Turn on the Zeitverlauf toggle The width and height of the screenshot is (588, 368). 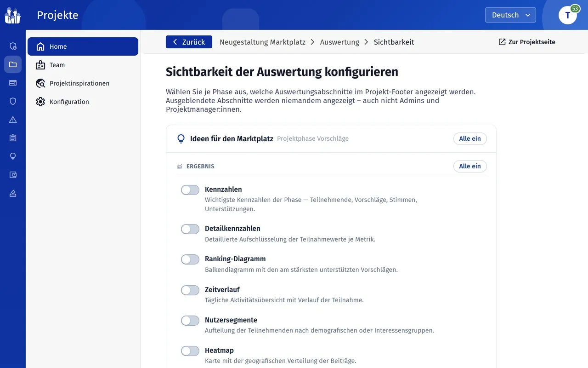[x=190, y=290]
